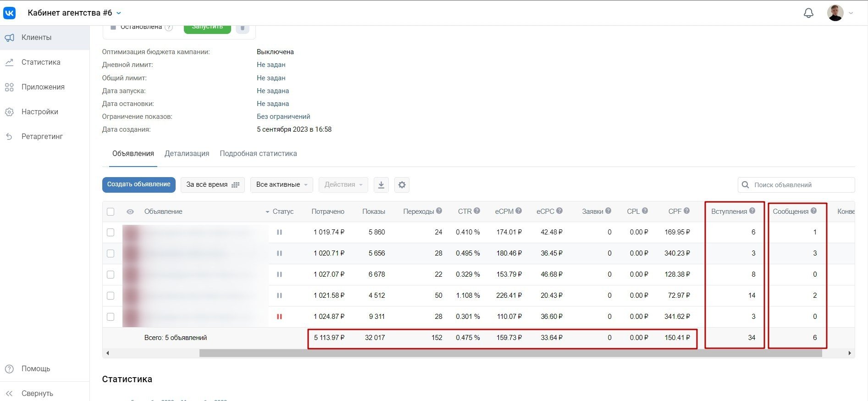Click help icon next to CTR

pyautogui.click(x=477, y=211)
